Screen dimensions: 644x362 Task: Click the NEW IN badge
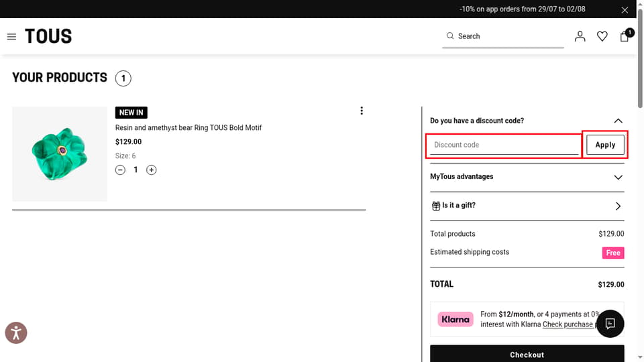(131, 113)
